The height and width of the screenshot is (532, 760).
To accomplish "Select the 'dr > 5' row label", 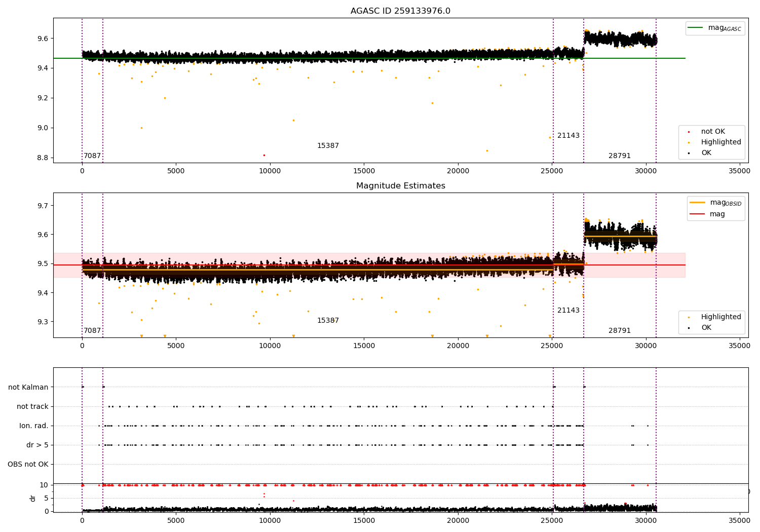I will (37, 445).
